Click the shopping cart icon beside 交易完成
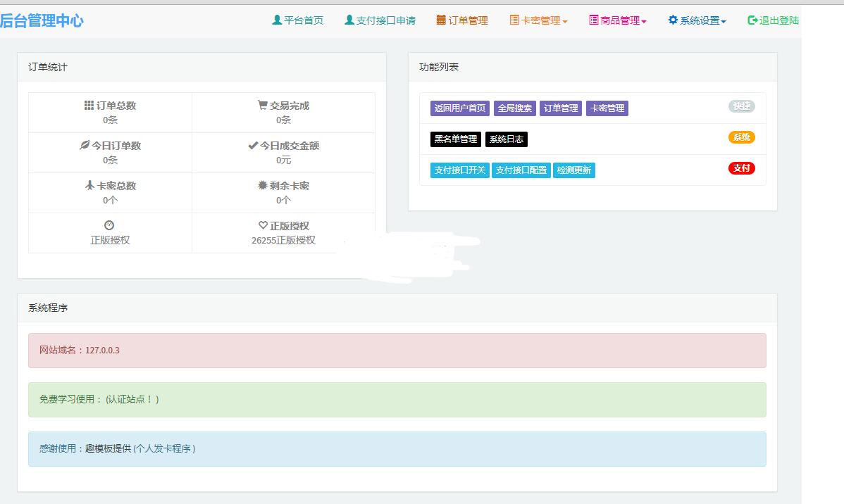 262,106
